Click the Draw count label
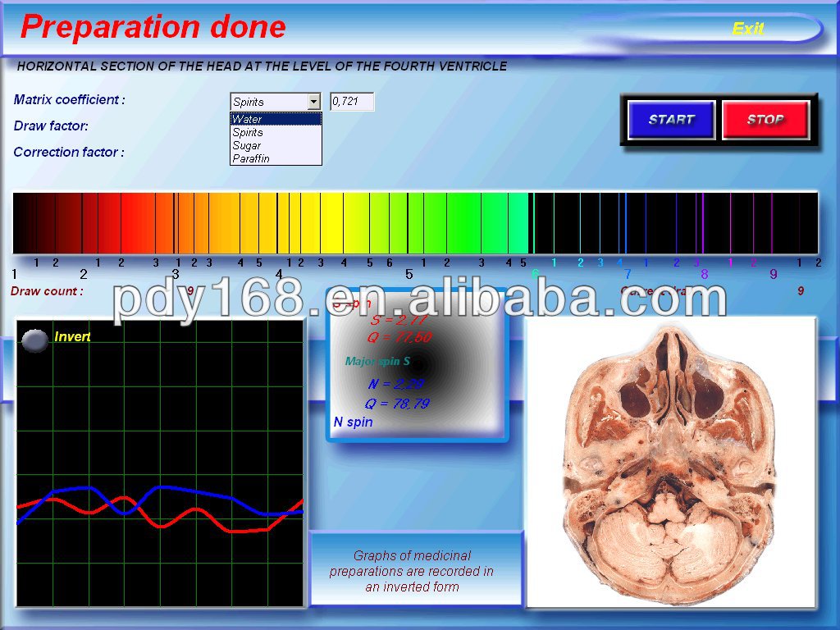Image resolution: width=840 pixels, height=630 pixels. (x=47, y=291)
